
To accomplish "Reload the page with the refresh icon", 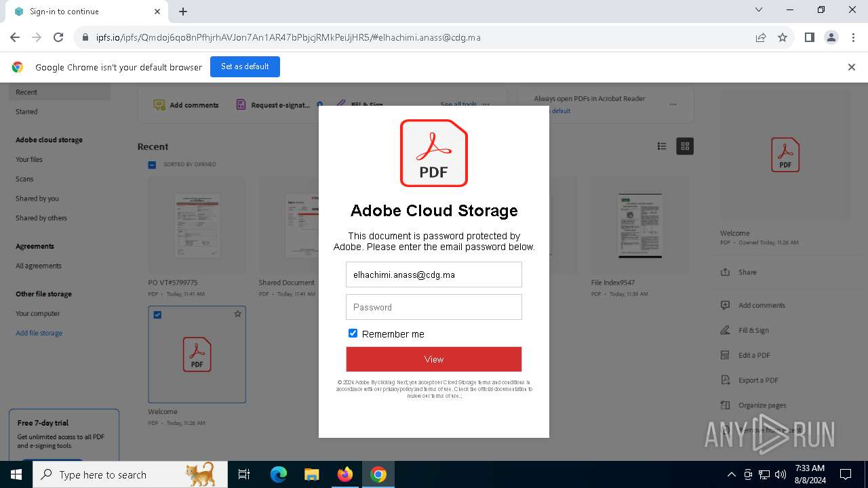I will pyautogui.click(x=58, y=37).
